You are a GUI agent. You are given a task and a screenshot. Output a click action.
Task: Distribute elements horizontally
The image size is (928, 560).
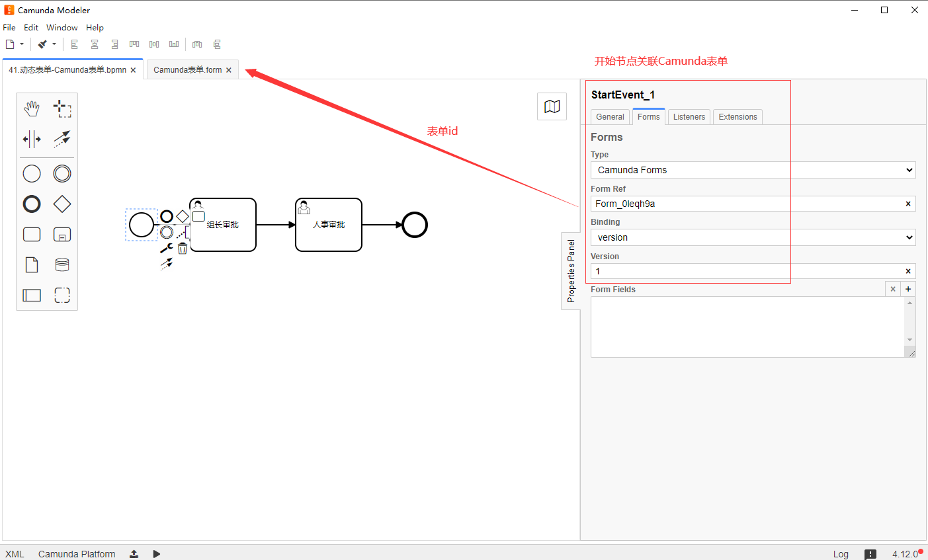coord(197,44)
